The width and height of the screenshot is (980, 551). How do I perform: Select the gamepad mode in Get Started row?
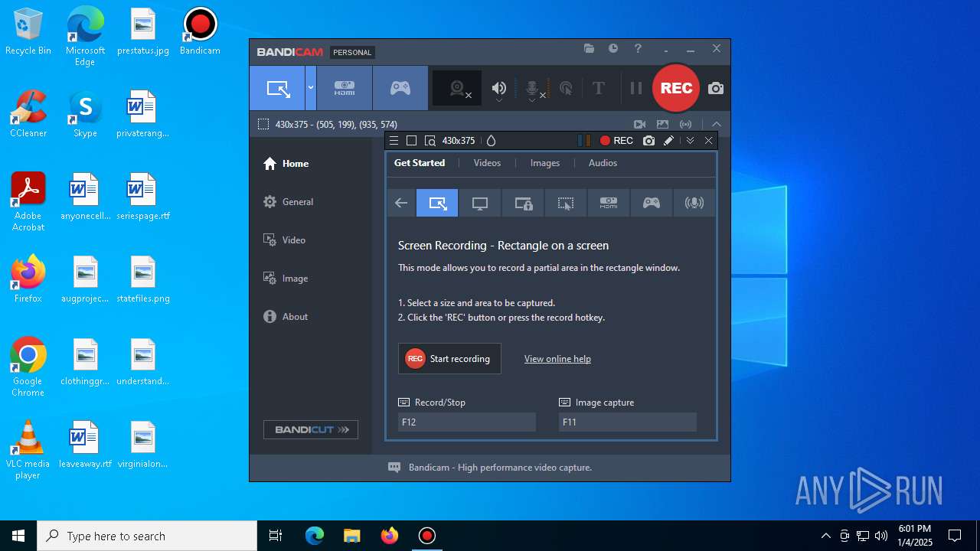pyautogui.click(x=652, y=203)
